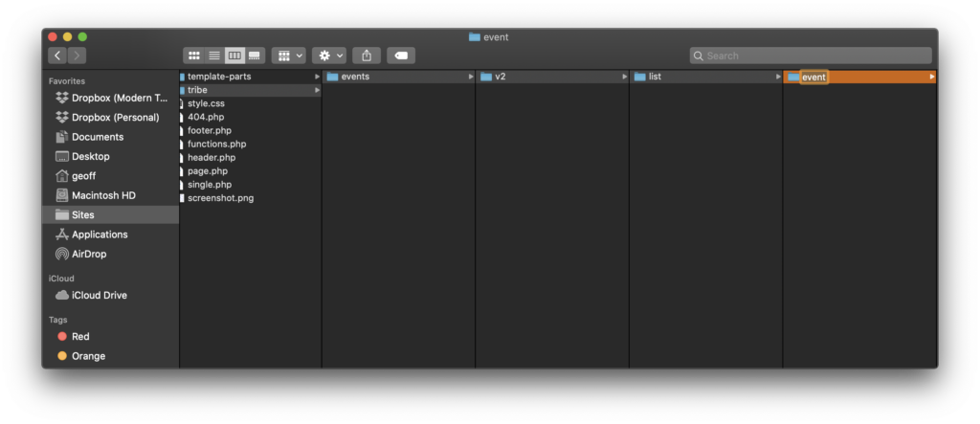Image resolution: width=980 pixels, height=424 pixels.
Task: Switch to column view
Action: tap(234, 56)
